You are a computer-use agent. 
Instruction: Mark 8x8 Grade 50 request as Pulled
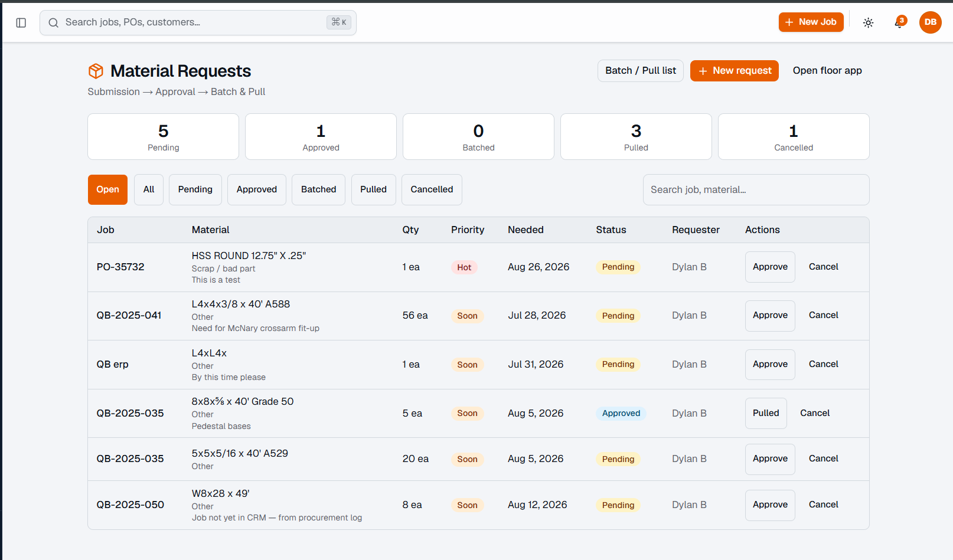766,413
